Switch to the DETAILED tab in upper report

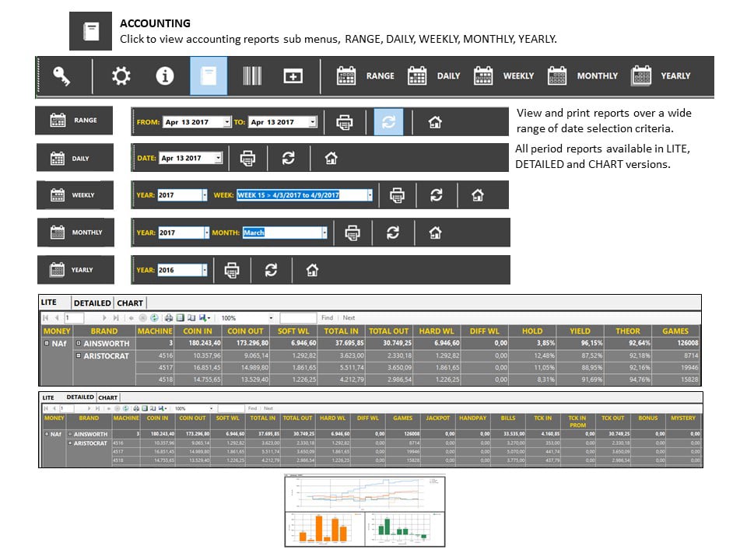point(92,303)
